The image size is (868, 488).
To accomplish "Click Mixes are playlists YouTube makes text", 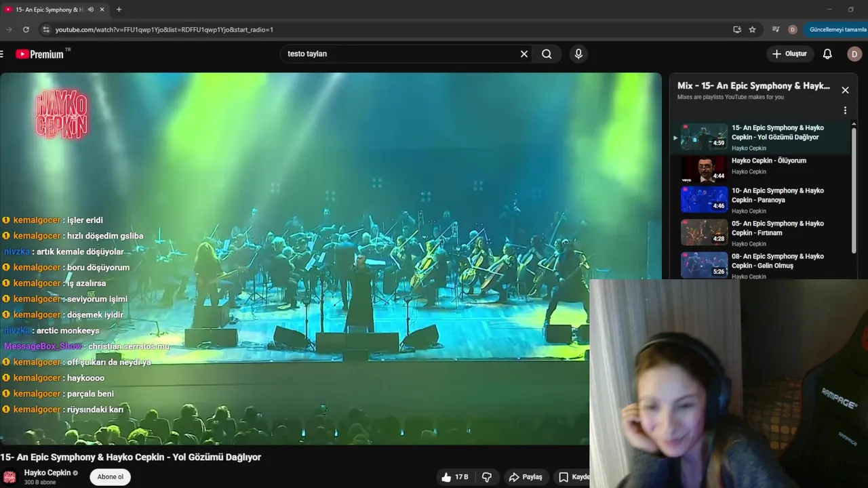I will tap(730, 97).
